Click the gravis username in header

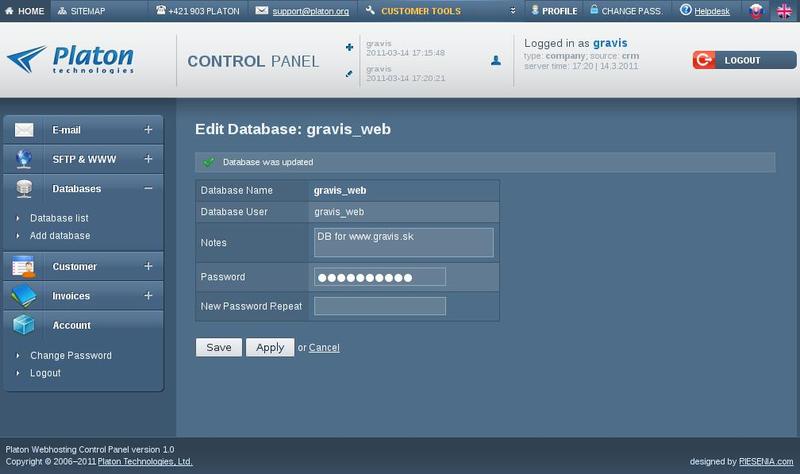[x=610, y=43]
